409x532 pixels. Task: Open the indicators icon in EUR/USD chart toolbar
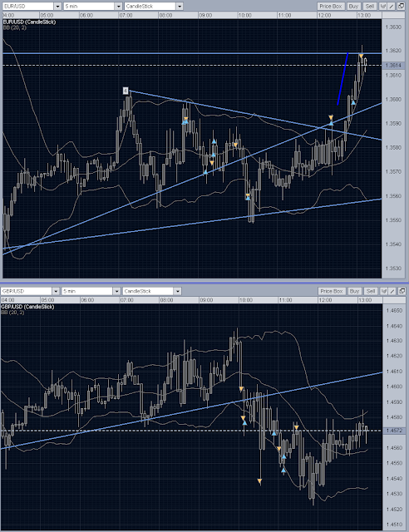click(x=383, y=6)
